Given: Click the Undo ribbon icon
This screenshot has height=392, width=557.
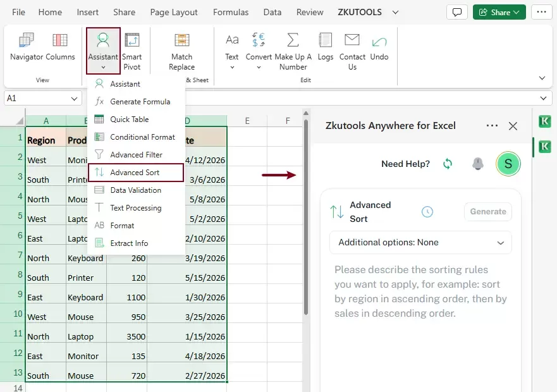Looking at the screenshot, I should [379, 42].
